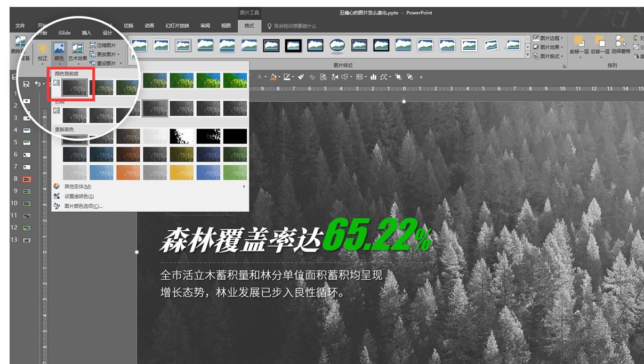Select the 格式 format tab
The height and width of the screenshot is (364, 644).
[249, 26]
